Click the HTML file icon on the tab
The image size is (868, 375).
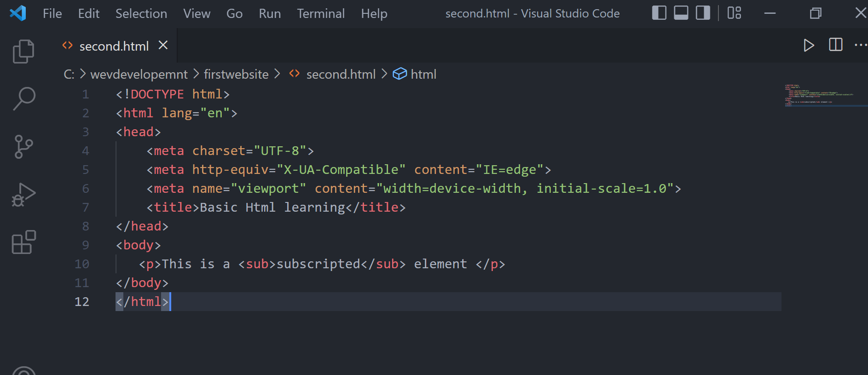click(x=68, y=46)
